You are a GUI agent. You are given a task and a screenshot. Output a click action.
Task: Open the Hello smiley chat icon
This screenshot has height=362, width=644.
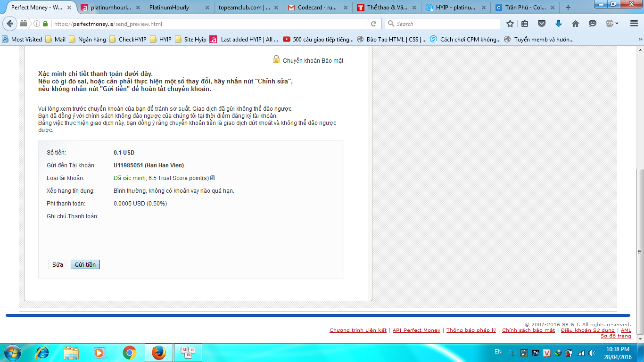tap(593, 24)
